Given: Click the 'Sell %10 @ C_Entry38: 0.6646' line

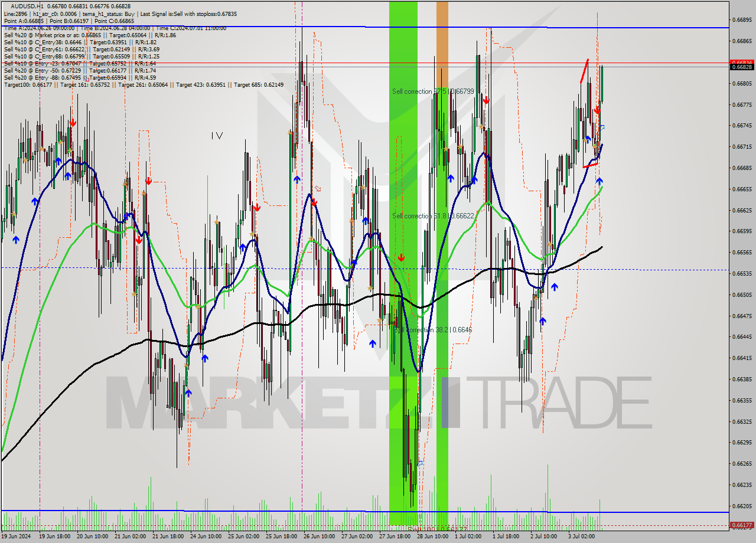Looking at the screenshot, I should tap(80, 42).
